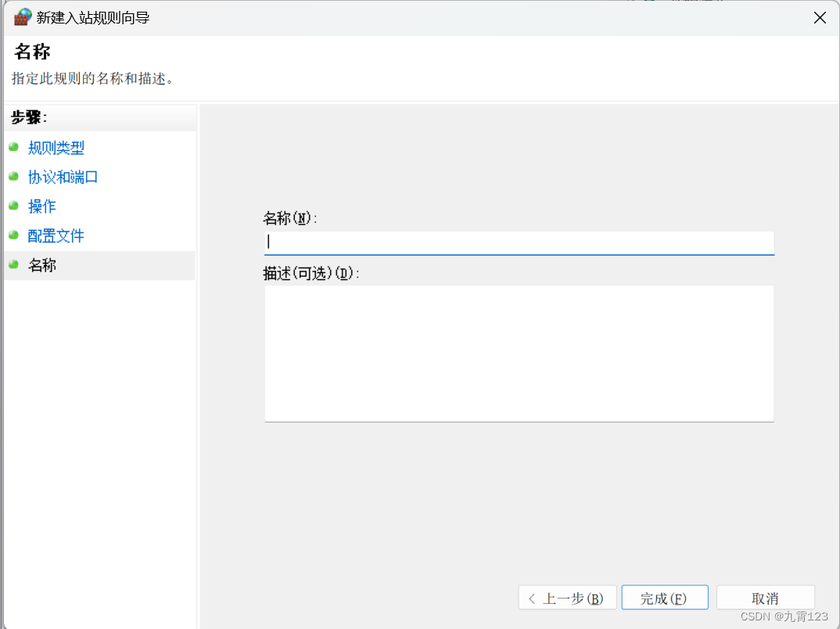The image size is (840, 629).
Task: Click the 指定此规则的名称和描述 subtitle text
Action: (93, 79)
